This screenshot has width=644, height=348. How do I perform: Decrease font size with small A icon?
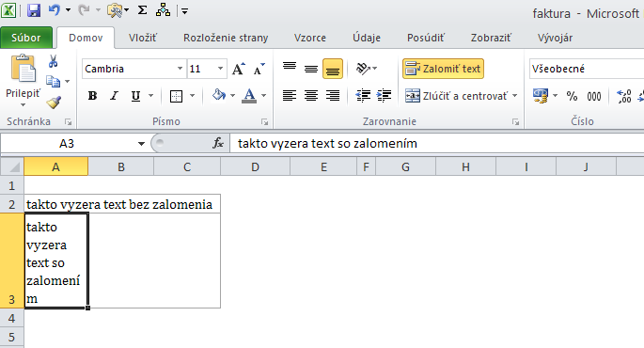[x=259, y=69]
